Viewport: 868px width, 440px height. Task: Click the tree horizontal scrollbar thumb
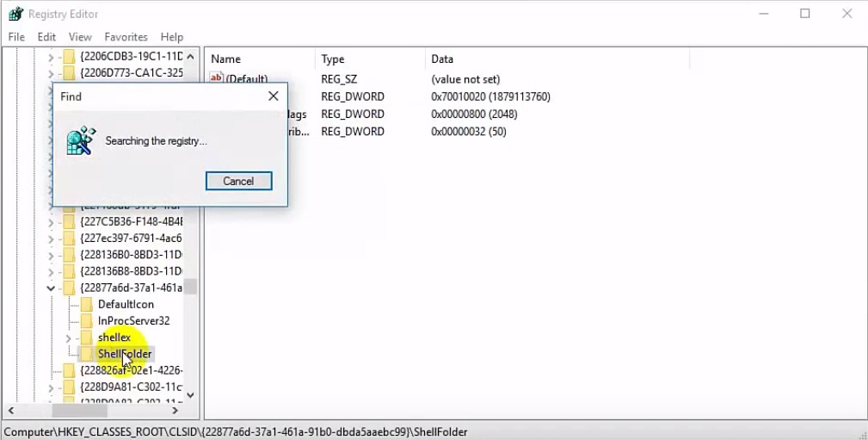coord(79,411)
